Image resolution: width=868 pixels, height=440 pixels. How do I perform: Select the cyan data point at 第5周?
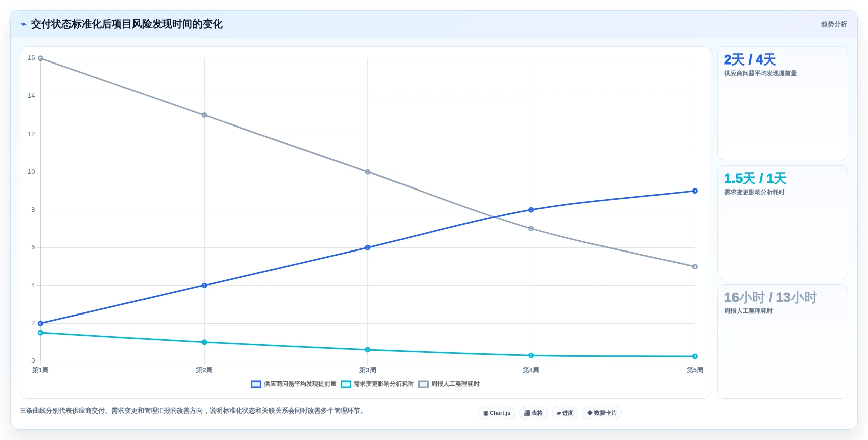tap(695, 356)
